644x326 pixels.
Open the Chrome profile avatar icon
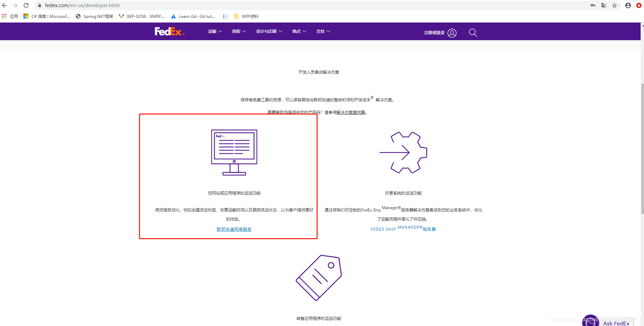coord(628,5)
